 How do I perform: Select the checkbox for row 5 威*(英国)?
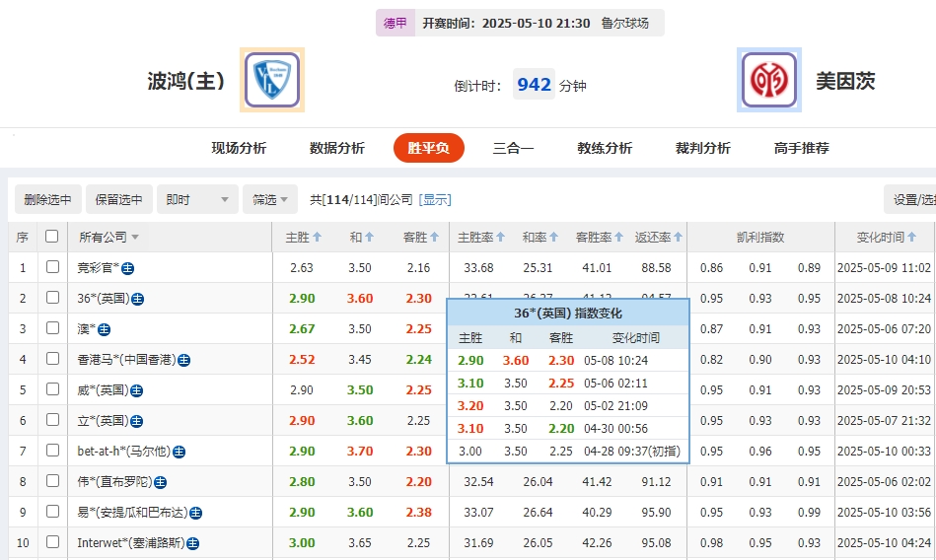pos(52,389)
